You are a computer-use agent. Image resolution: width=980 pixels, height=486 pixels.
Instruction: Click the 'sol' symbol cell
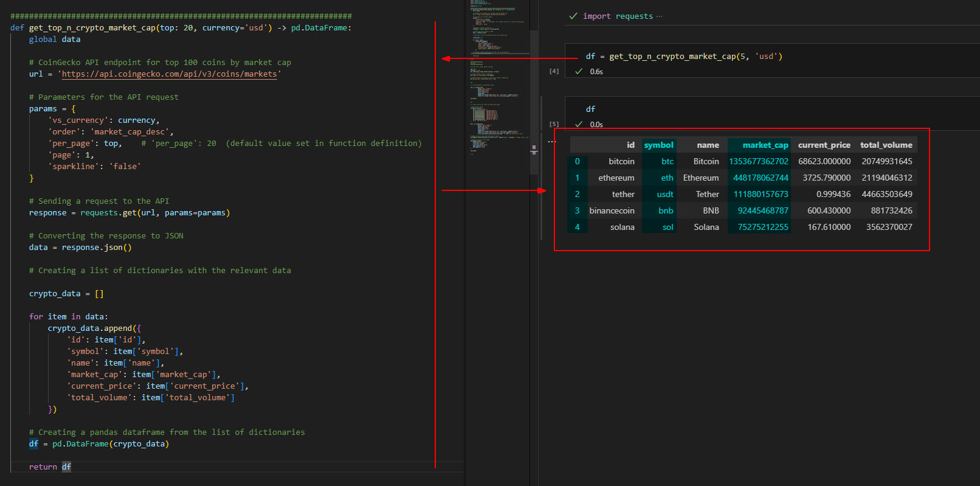pyautogui.click(x=668, y=227)
